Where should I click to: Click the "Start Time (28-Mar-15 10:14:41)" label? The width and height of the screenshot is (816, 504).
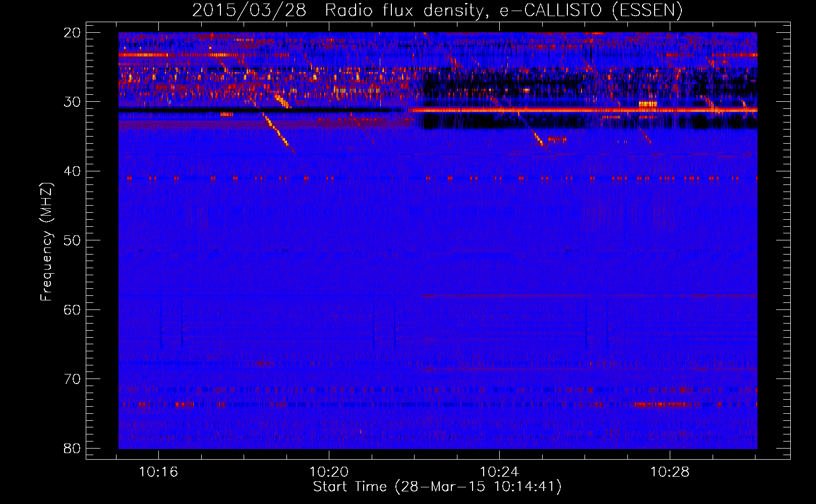437,487
